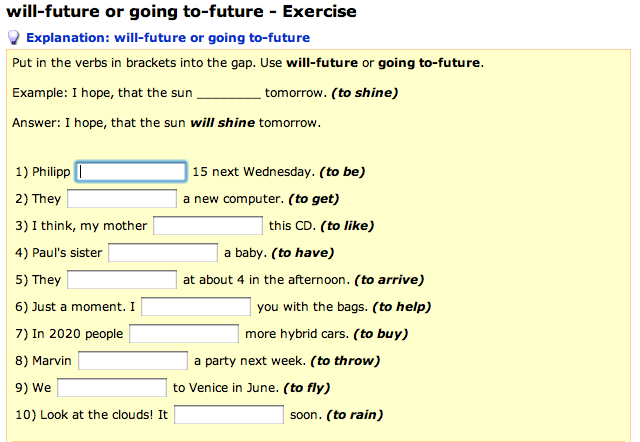The image size is (640, 442).
Task: Open the will-future or going to-future explanation link
Action: 168,38
